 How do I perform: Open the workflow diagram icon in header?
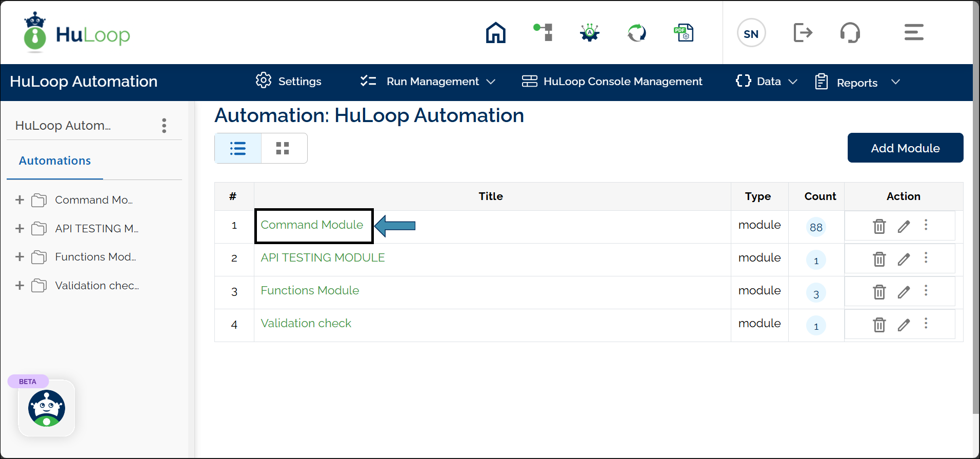(543, 33)
